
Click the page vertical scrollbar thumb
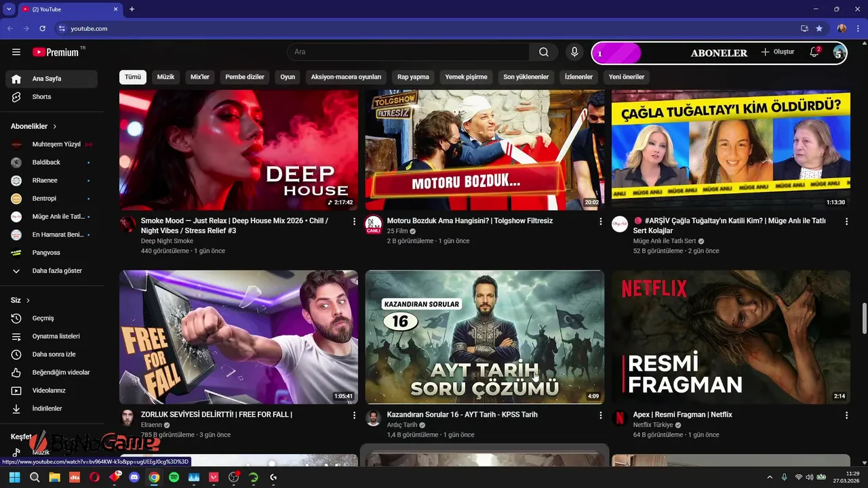(863, 319)
